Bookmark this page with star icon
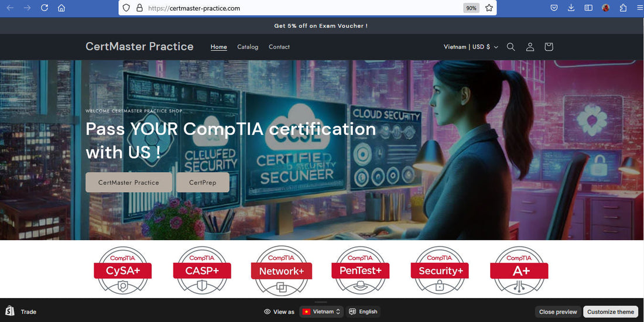The height and width of the screenshot is (322, 644). (x=489, y=8)
